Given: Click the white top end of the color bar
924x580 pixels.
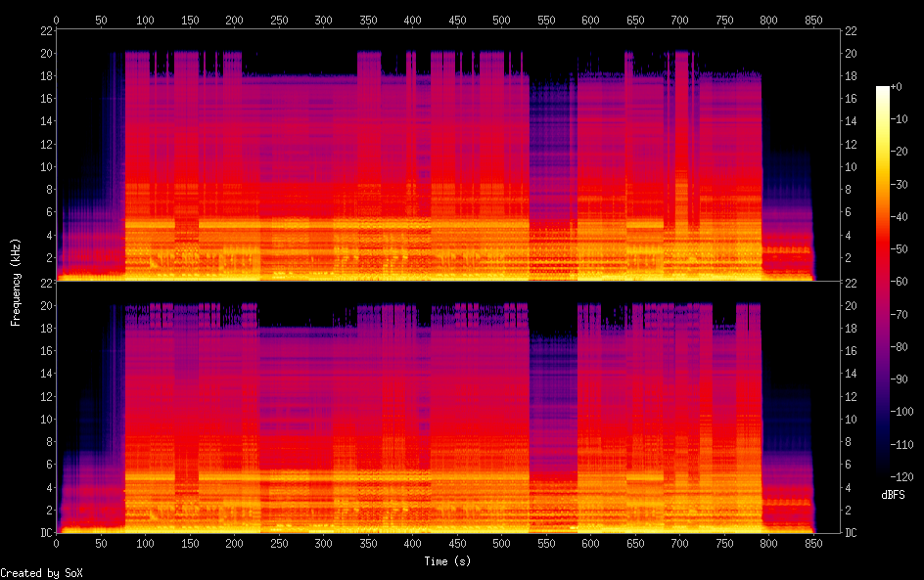Looking at the screenshot, I should pyautogui.click(x=882, y=90).
